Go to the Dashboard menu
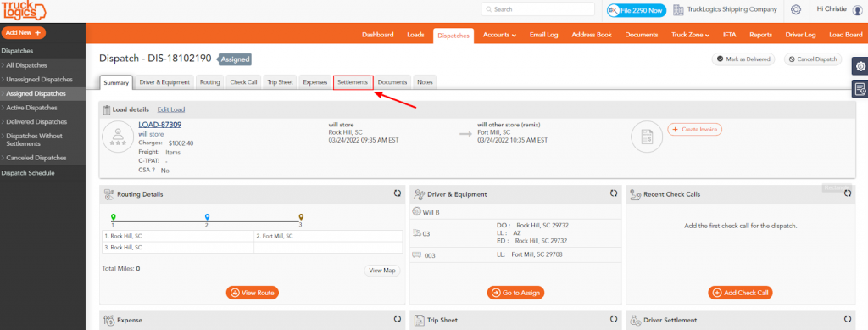 pos(377,35)
